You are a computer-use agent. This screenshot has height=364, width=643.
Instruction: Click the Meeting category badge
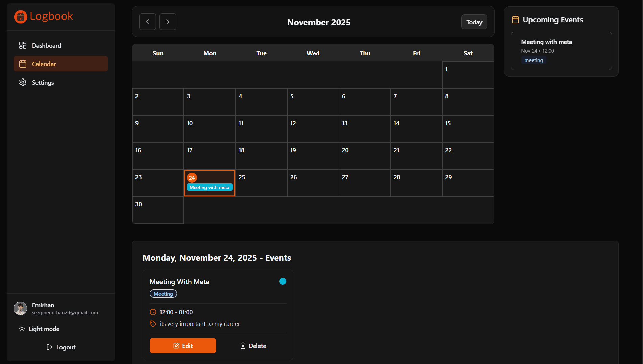[x=163, y=294]
